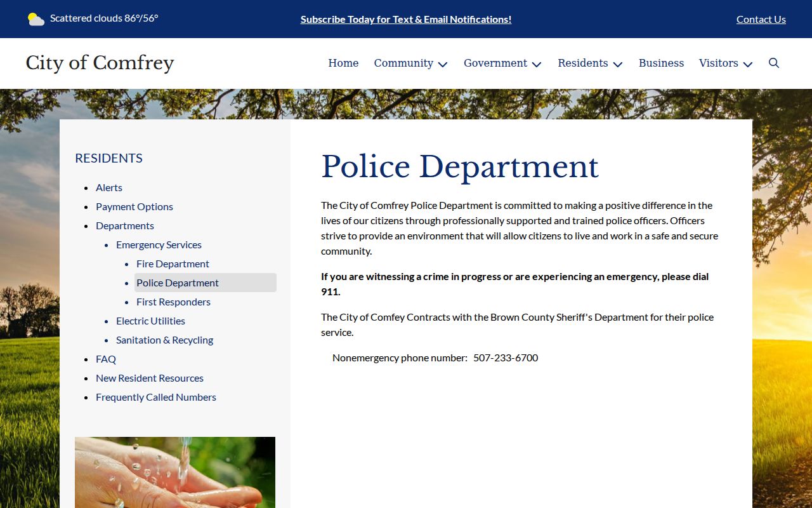812x508 pixels.
Task: Click the weather text Scattered clouds 86°/56°
Action: point(104,18)
